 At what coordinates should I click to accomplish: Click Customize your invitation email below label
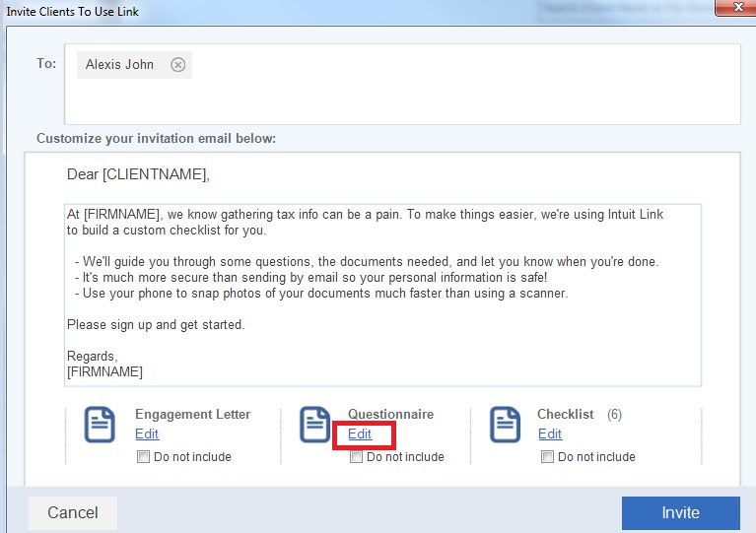[156, 139]
